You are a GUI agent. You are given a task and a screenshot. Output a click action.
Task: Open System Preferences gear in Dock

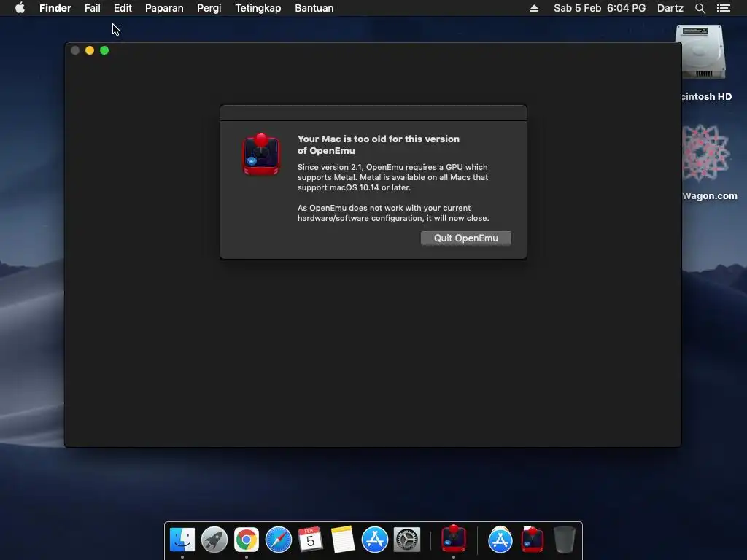[x=406, y=540]
